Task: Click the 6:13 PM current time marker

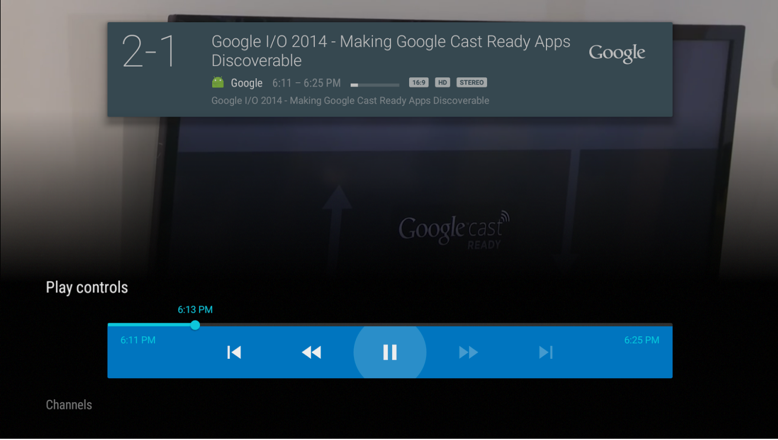Action: tap(195, 310)
